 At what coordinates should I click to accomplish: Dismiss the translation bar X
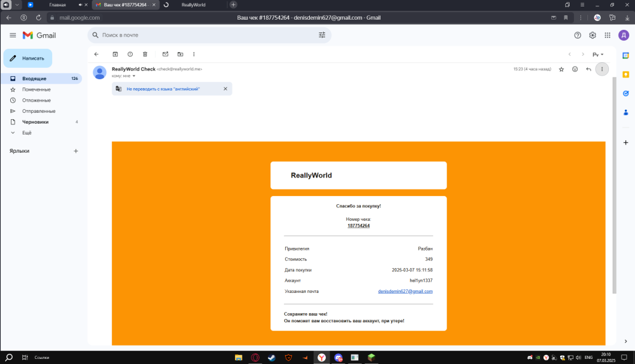pyautogui.click(x=225, y=89)
